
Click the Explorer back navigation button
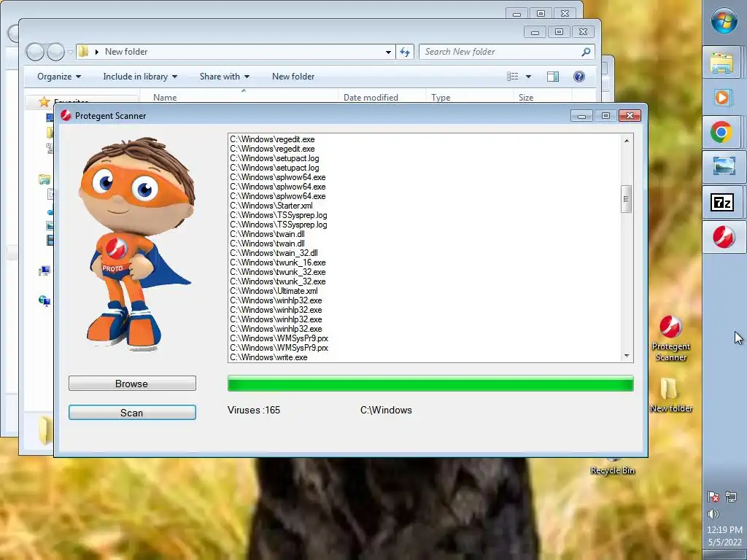point(35,52)
